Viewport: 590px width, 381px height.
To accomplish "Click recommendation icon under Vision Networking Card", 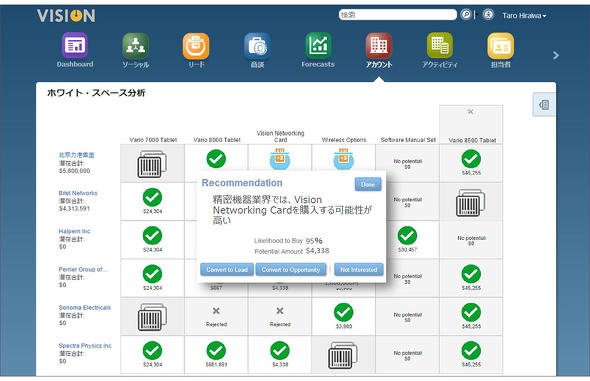I will (280, 159).
